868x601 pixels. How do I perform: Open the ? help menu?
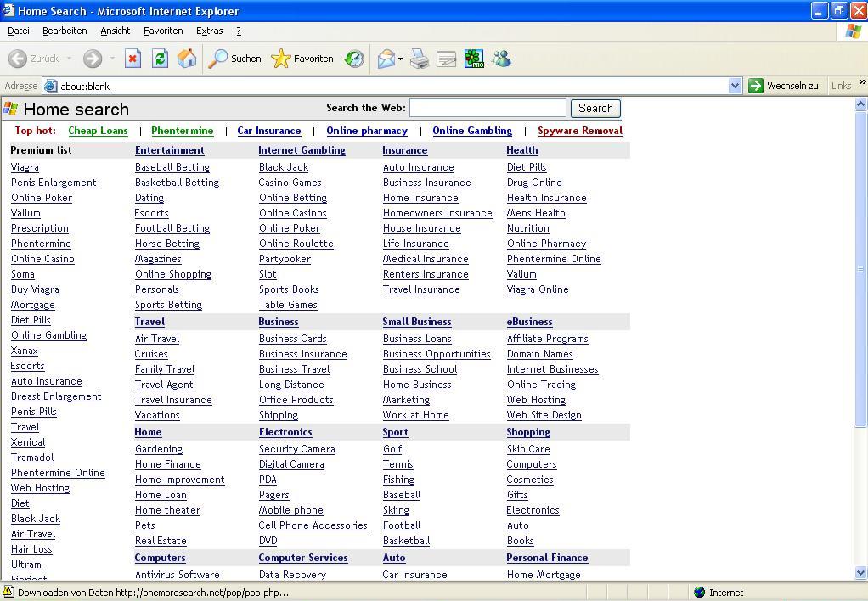tap(239, 31)
